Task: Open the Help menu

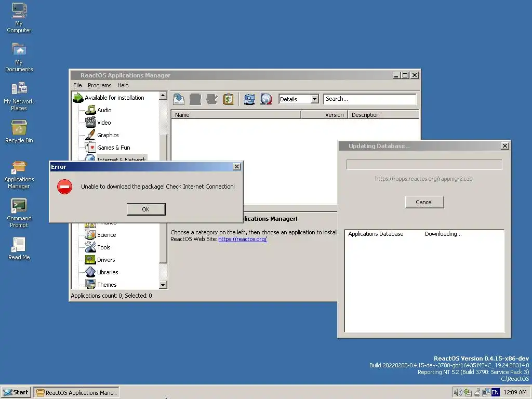Action: click(123, 85)
